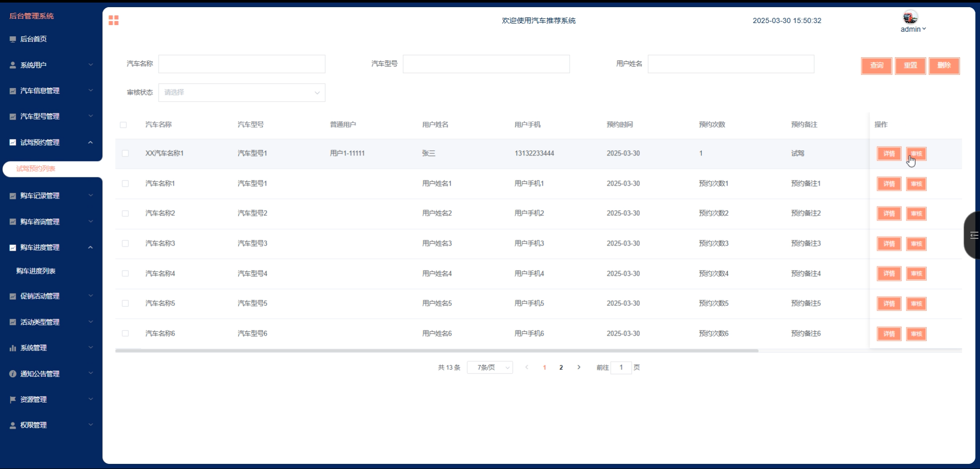This screenshot has height=469, width=980.
Task: Expand 权限管理 menu chevron
Action: (91, 425)
